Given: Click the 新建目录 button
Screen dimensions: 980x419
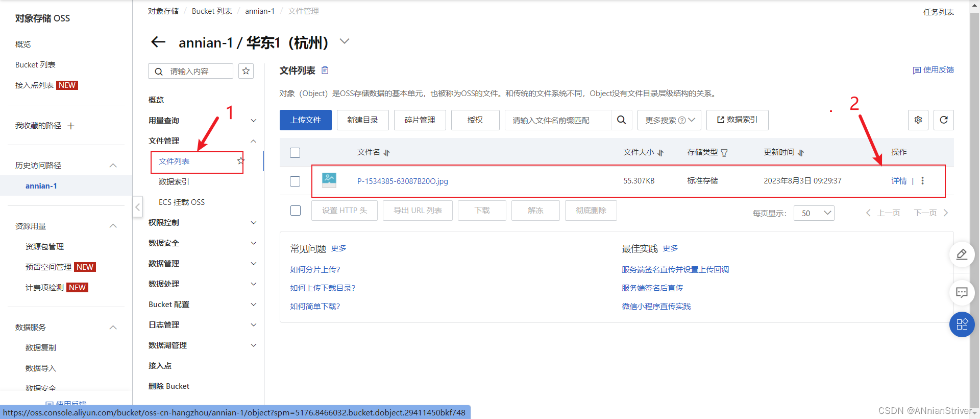Looking at the screenshot, I should pos(362,120).
